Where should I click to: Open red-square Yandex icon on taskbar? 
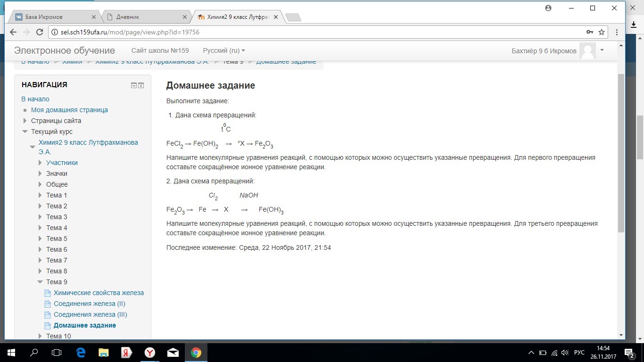[x=126, y=353]
